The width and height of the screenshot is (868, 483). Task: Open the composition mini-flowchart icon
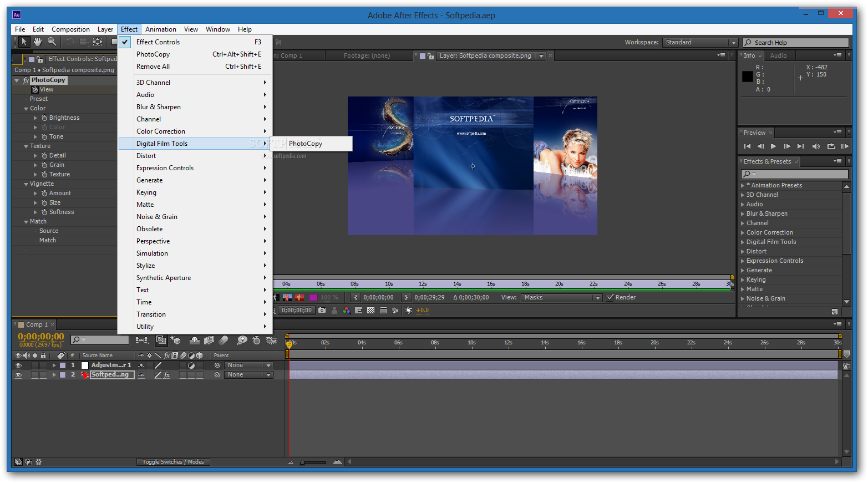[x=141, y=340]
